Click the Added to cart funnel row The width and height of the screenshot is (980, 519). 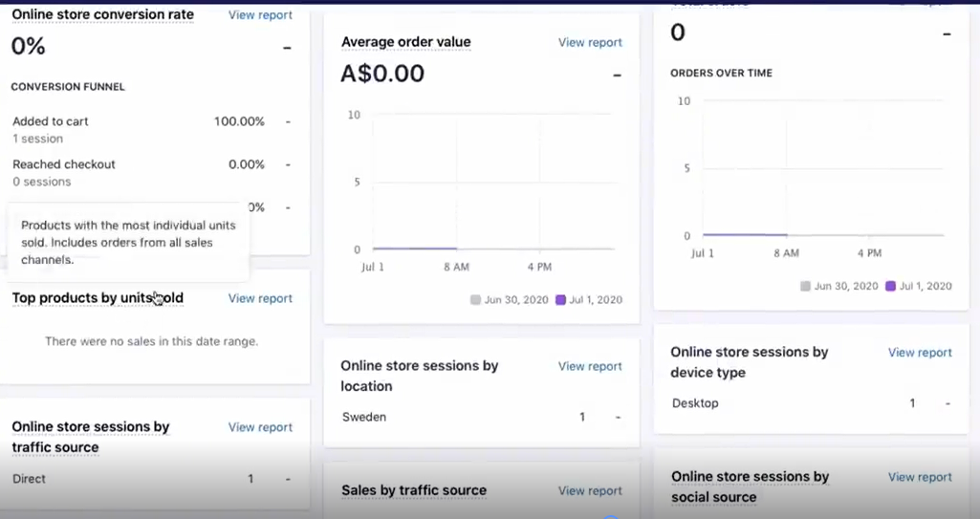152,130
